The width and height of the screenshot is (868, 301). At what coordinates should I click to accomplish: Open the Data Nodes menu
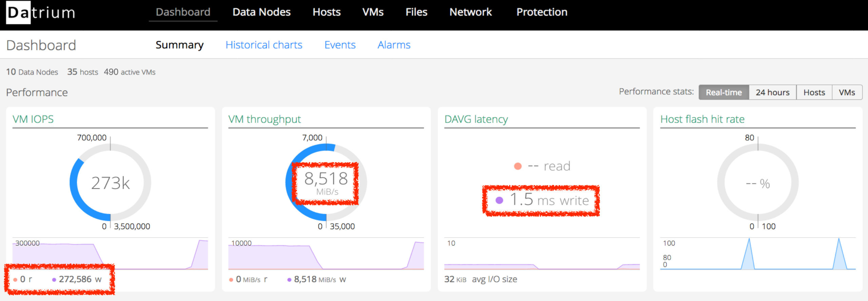click(x=261, y=12)
